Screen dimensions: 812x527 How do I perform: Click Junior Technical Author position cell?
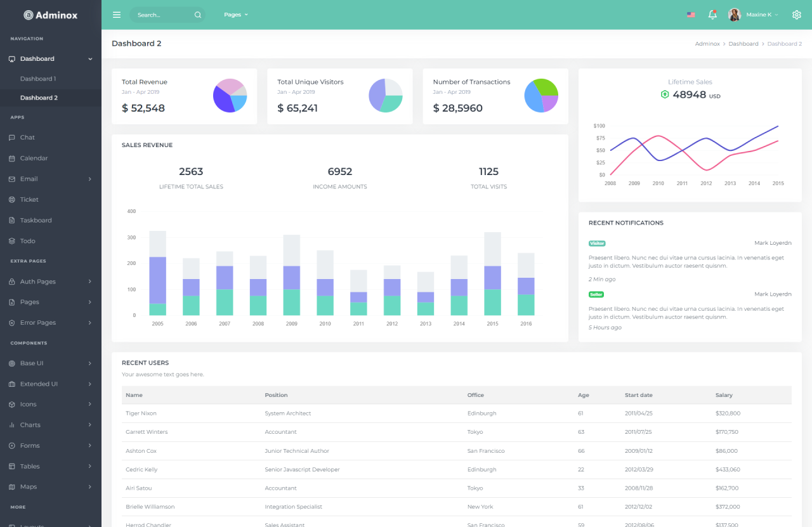tap(297, 451)
